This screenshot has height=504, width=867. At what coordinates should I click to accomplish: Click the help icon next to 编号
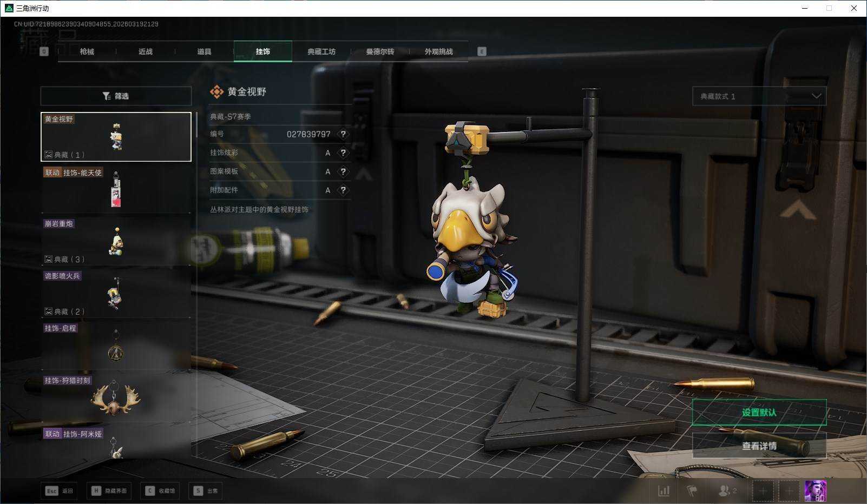(343, 134)
